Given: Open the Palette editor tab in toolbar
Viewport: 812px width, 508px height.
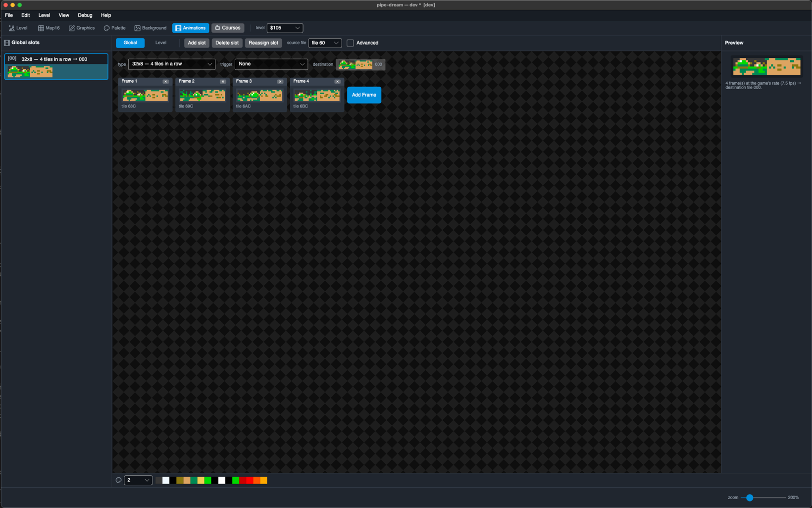Looking at the screenshot, I should pos(114,28).
